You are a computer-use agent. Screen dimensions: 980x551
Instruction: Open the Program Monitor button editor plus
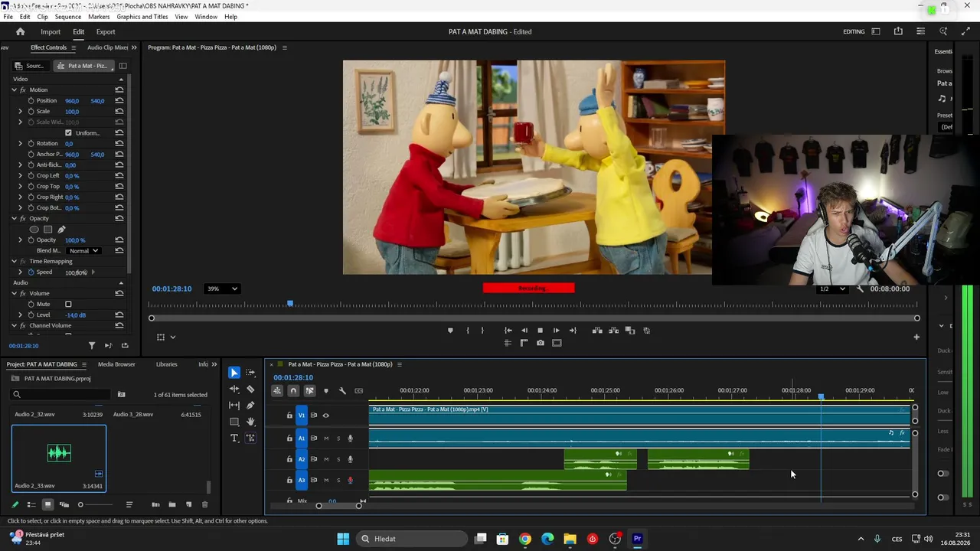916,337
